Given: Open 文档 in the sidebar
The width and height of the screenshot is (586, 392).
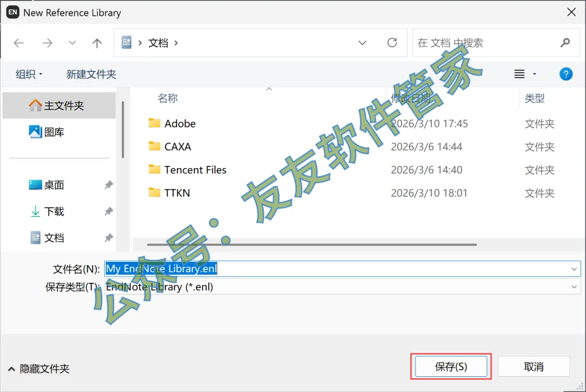Looking at the screenshot, I should point(59,238).
